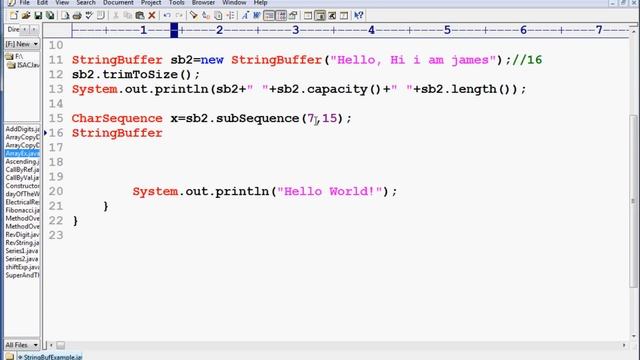Open the View menu
Screen dimensions: 640x360
62,3
